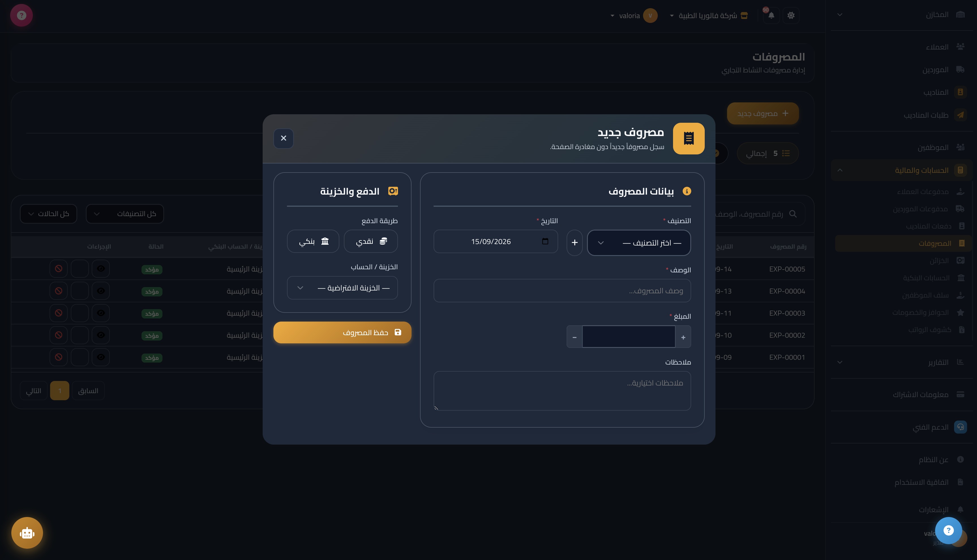Focus the الوصف description input
This screenshot has height=560, width=977.
[x=562, y=291]
